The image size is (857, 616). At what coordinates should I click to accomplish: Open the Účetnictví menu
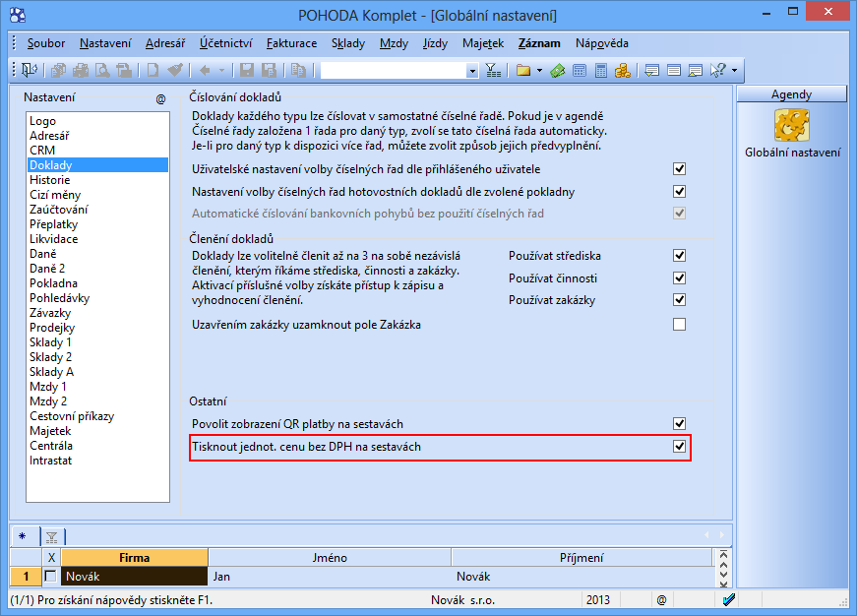pos(225,43)
